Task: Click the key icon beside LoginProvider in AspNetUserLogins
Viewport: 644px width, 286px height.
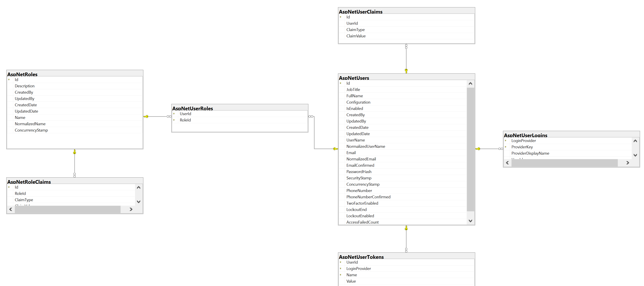Action: point(506,141)
